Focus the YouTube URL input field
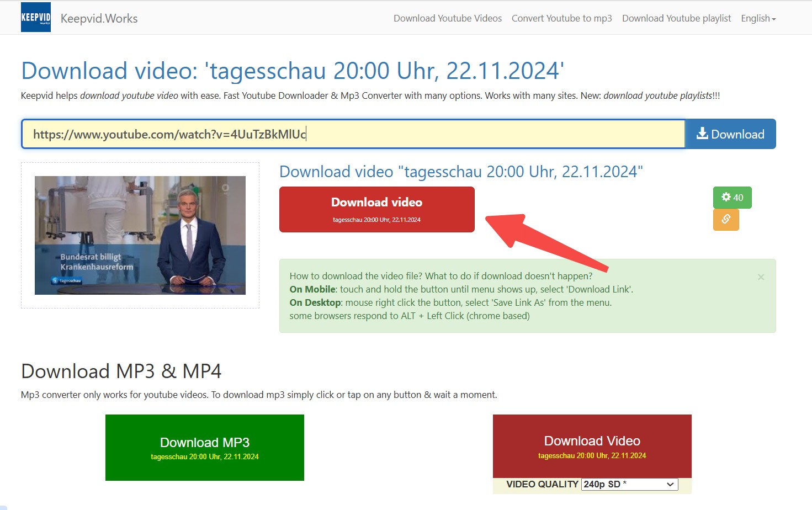Image resolution: width=812 pixels, height=510 pixels. tap(353, 134)
